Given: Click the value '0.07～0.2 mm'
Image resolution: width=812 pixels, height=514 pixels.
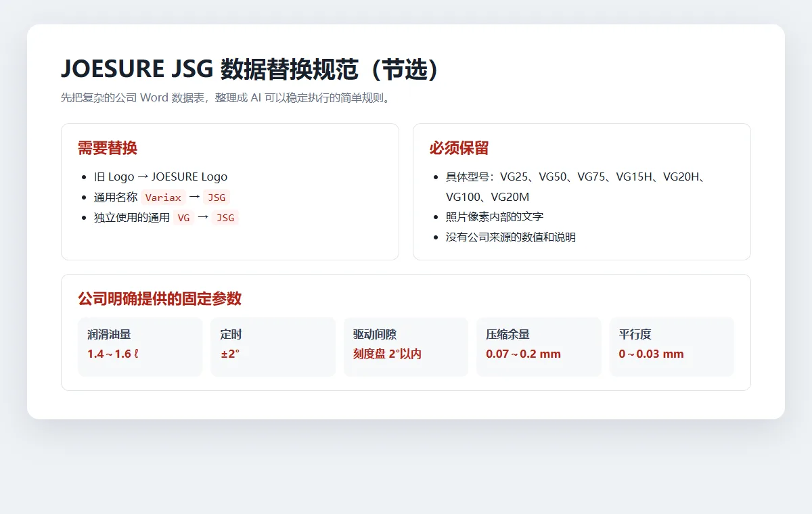Looking at the screenshot, I should click(x=523, y=354).
